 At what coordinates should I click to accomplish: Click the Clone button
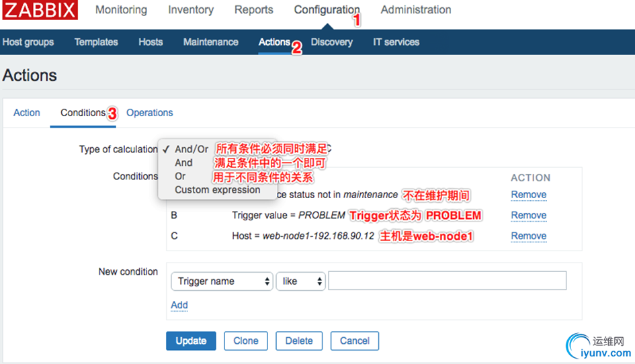(x=246, y=341)
